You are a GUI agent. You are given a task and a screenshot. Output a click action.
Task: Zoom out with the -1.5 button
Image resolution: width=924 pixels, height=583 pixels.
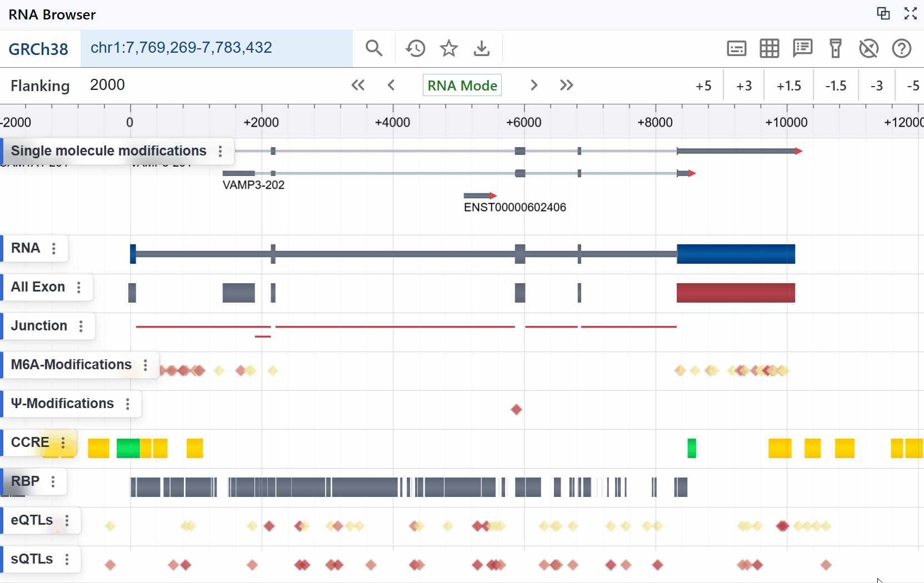(836, 86)
